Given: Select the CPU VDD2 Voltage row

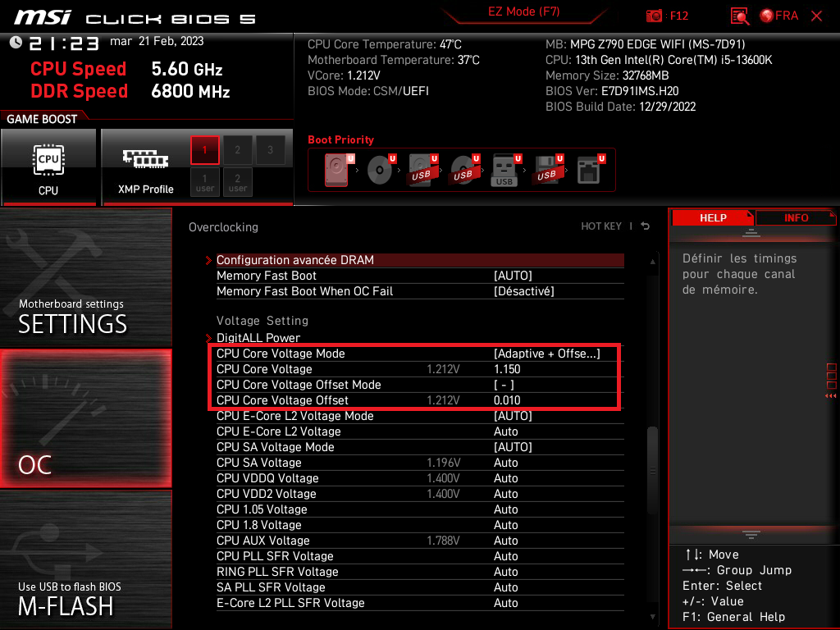Looking at the screenshot, I should coord(419,494).
